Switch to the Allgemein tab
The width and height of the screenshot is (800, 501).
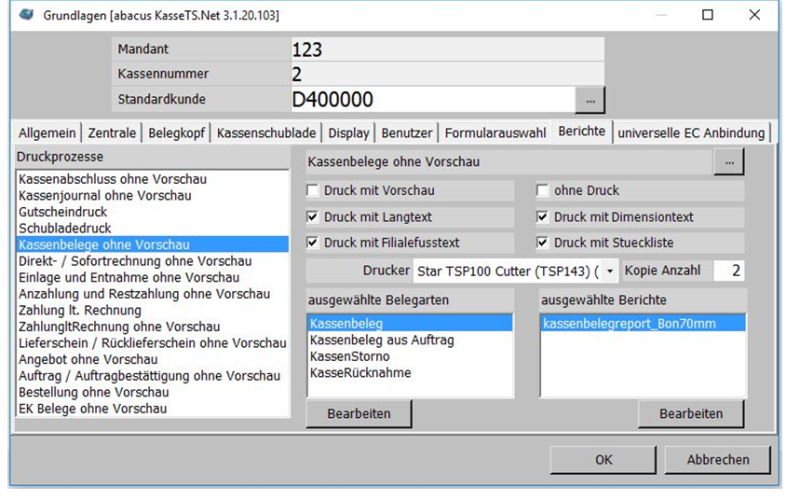[x=48, y=133]
